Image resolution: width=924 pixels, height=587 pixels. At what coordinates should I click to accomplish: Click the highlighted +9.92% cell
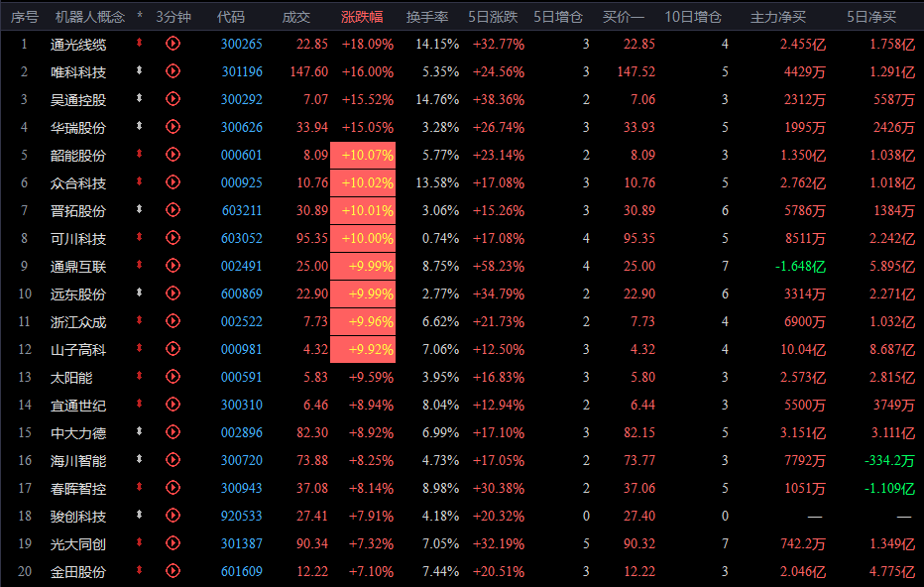coord(363,349)
